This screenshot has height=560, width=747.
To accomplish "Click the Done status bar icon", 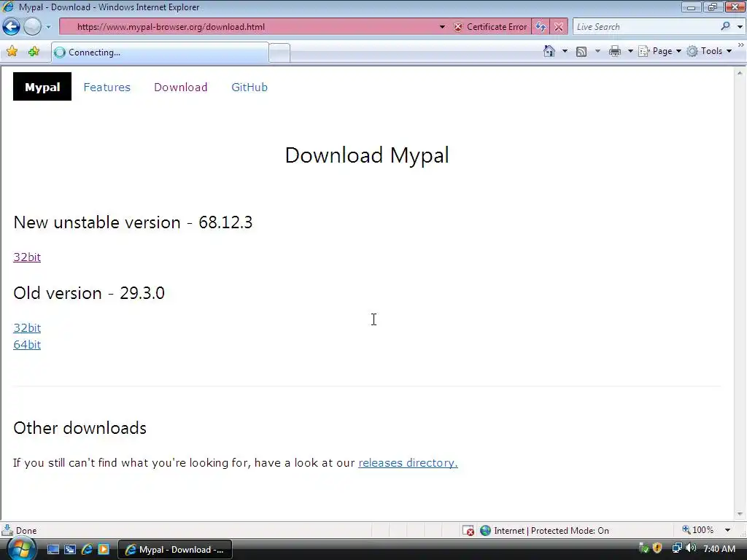I will point(7,530).
